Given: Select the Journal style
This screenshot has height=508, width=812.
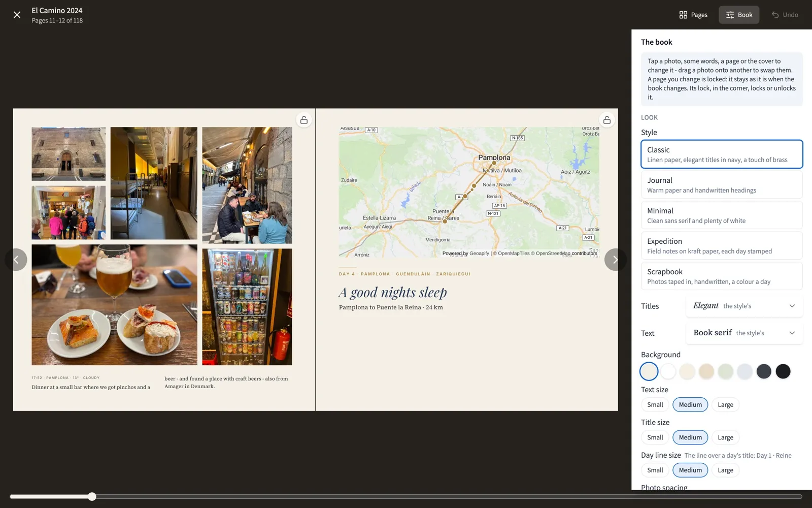Looking at the screenshot, I should point(722,184).
